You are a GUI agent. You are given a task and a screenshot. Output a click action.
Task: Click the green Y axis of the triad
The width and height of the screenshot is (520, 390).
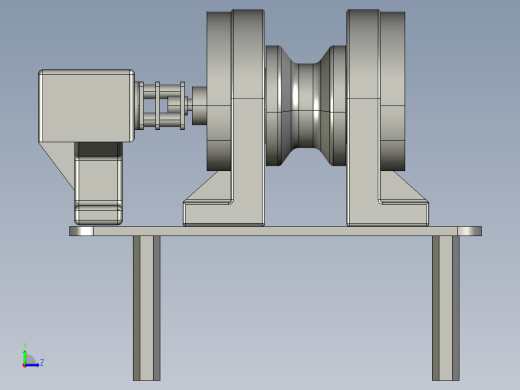[25, 357]
